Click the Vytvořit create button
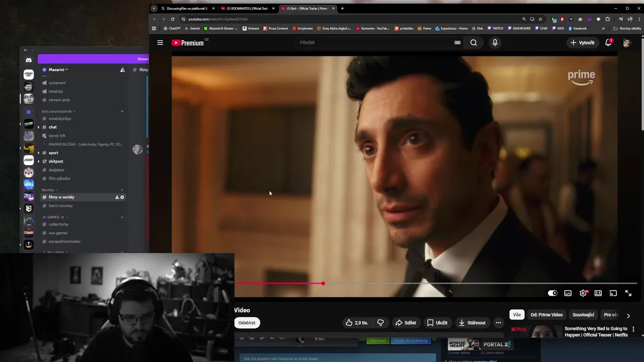The width and height of the screenshot is (644, 362). point(583,43)
